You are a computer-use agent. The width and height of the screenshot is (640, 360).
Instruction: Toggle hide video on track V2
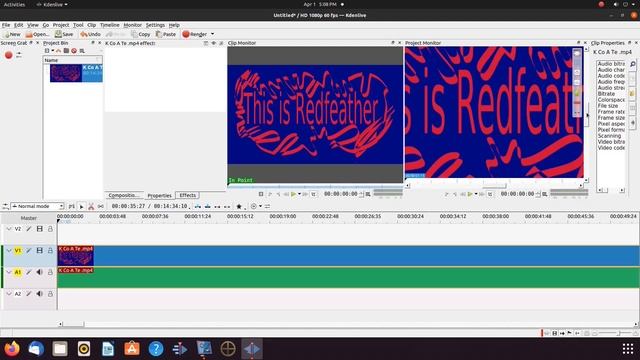40,229
